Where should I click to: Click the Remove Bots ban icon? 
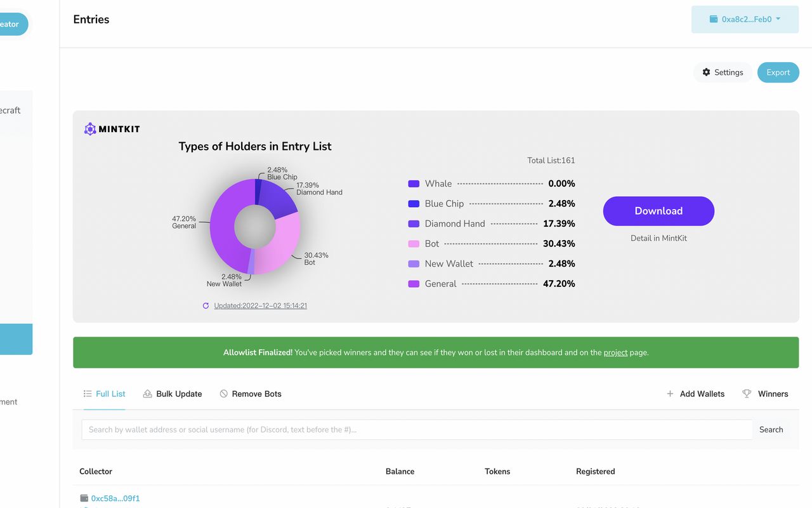coord(223,394)
